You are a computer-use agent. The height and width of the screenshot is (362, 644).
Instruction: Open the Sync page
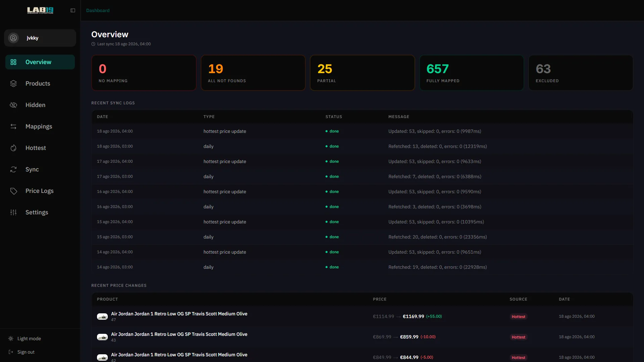tap(40, 169)
